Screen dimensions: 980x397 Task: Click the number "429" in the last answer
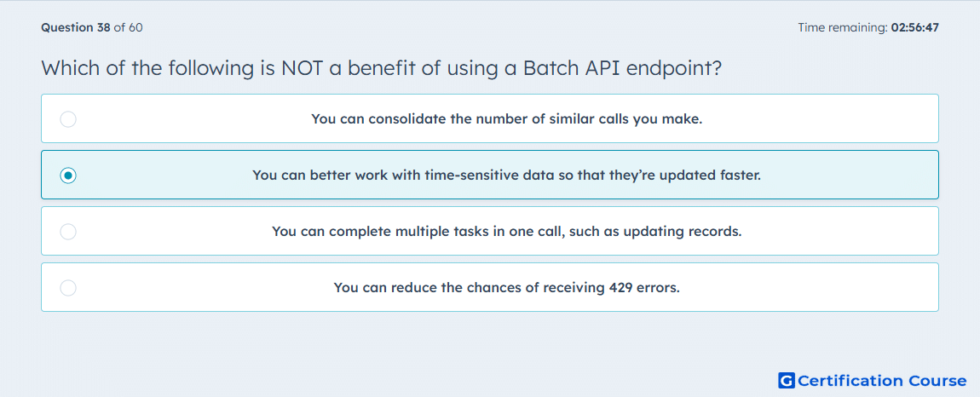620,288
